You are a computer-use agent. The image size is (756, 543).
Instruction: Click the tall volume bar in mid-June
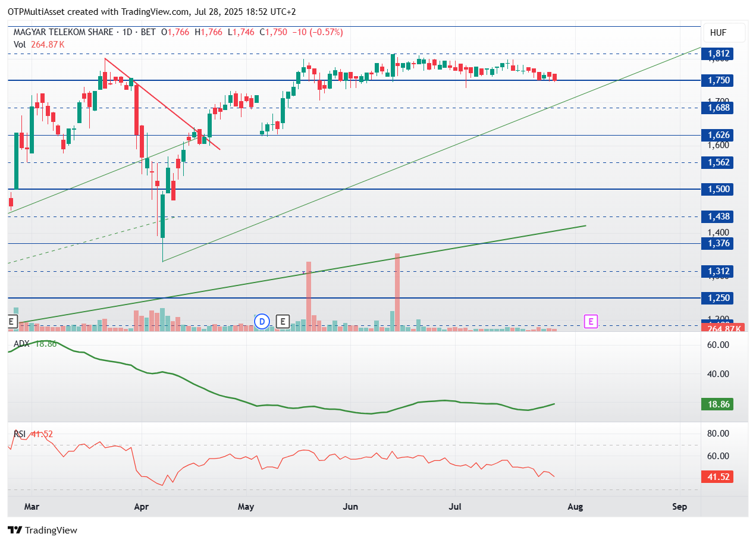pyautogui.click(x=397, y=291)
